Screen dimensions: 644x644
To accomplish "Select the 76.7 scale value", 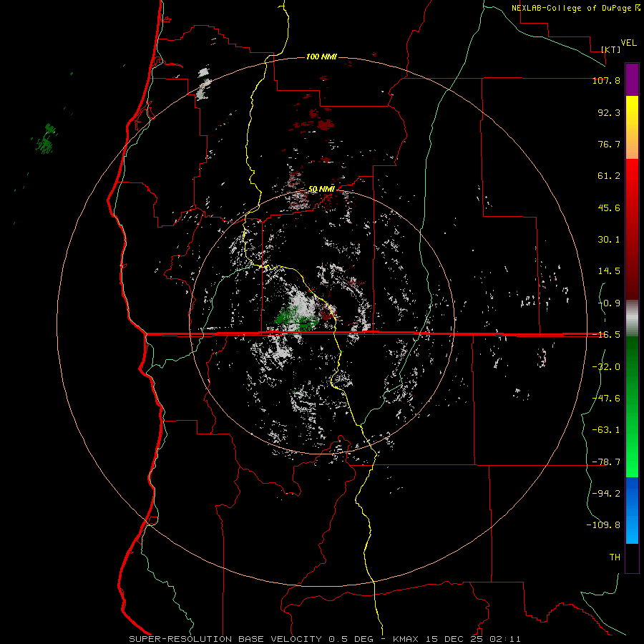I will pos(609,144).
